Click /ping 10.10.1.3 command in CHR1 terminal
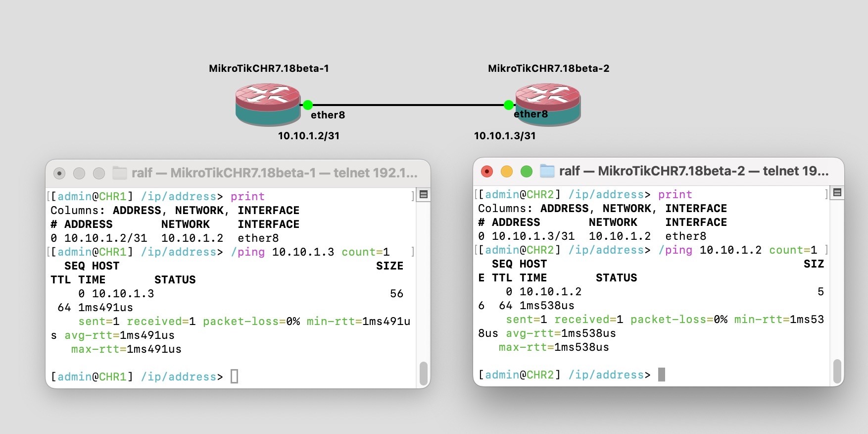Image resolution: width=868 pixels, height=434 pixels. click(310, 252)
